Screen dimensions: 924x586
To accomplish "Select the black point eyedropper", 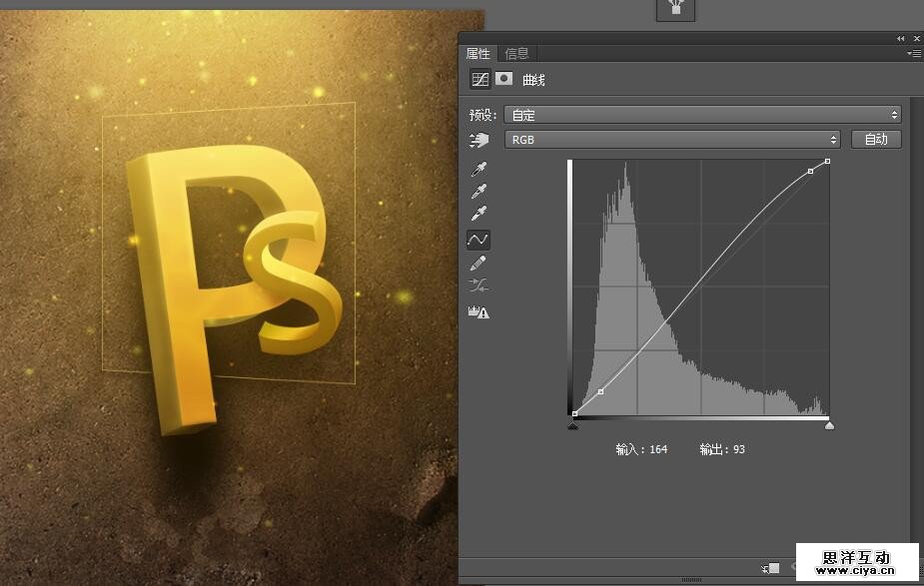I will point(478,169).
